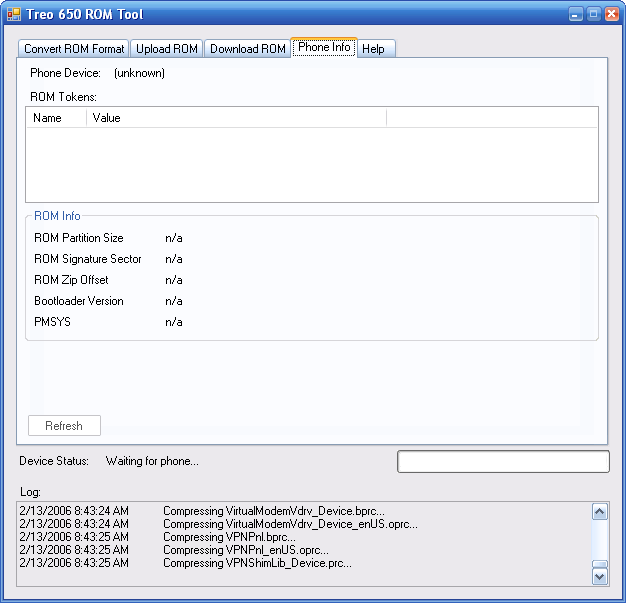Viewport: 626px width, 603px height.
Task: Click the Treo 650 ROM Tool title icon
Action: 14,14
